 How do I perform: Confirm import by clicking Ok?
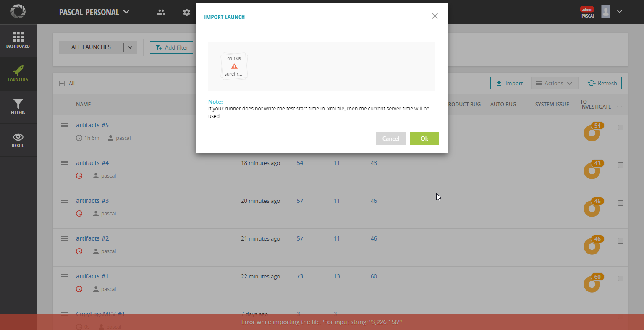tap(424, 139)
